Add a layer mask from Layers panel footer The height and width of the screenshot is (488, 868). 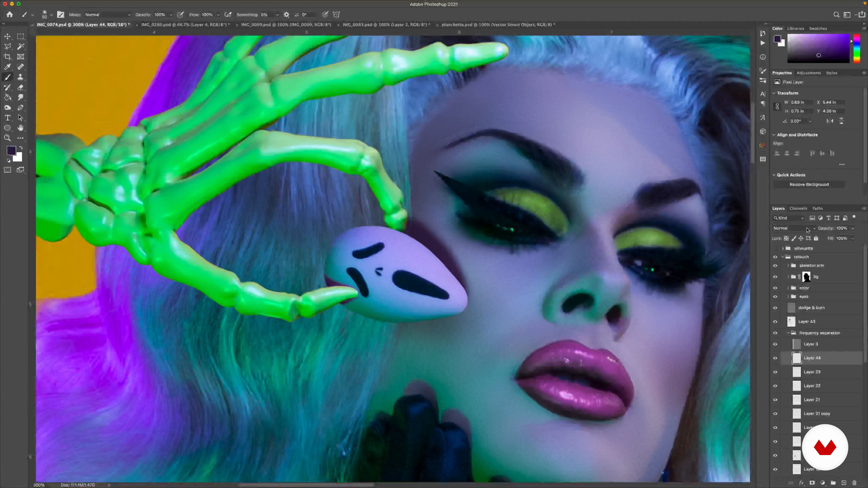click(x=812, y=483)
